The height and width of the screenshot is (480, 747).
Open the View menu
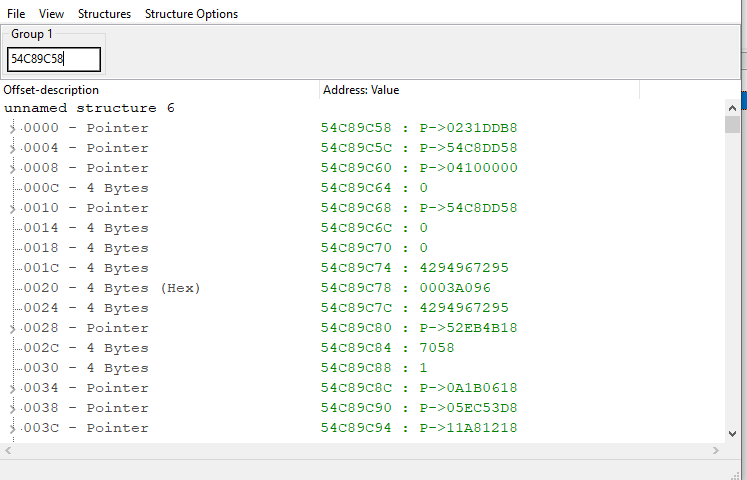[51, 14]
